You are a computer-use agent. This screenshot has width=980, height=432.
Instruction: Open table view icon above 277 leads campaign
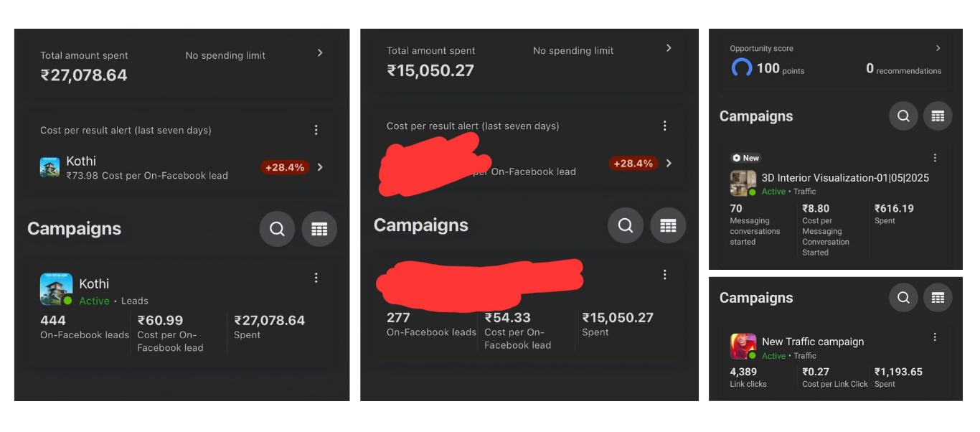point(668,225)
